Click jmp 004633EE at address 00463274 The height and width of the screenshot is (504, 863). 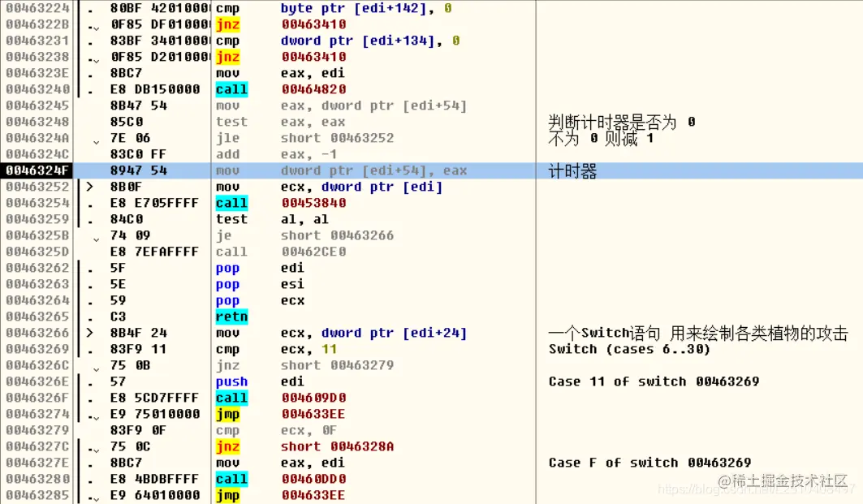(281, 414)
